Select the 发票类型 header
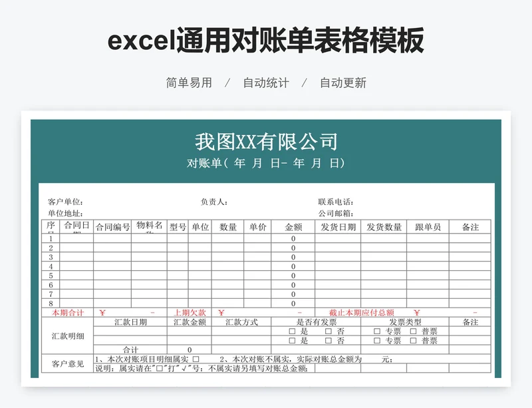The image size is (532, 408). click(x=405, y=321)
